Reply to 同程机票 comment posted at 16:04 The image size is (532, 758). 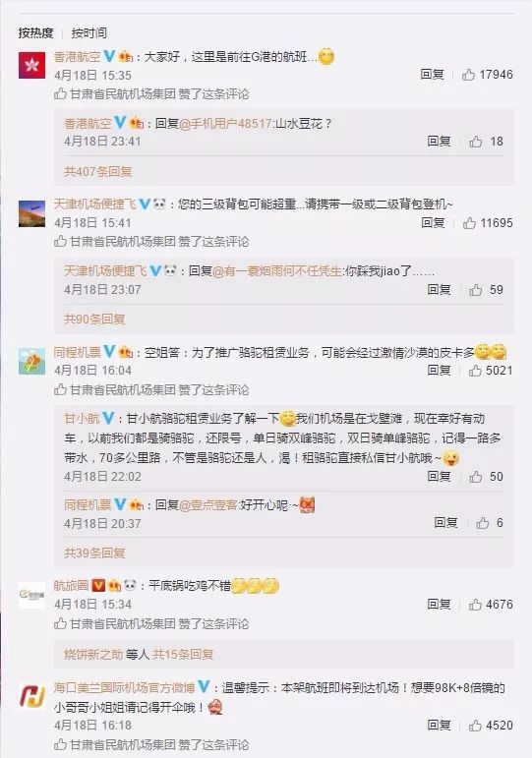[439, 371]
